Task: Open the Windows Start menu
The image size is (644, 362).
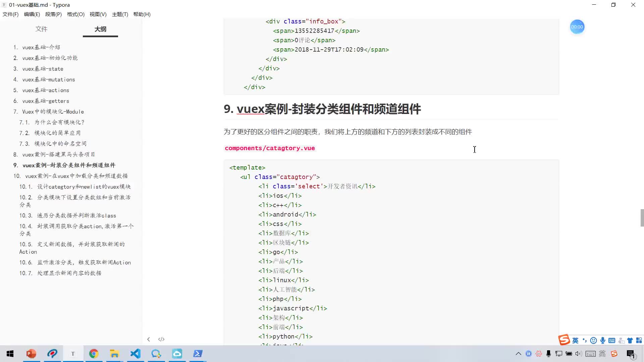Action: pos(10,354)
